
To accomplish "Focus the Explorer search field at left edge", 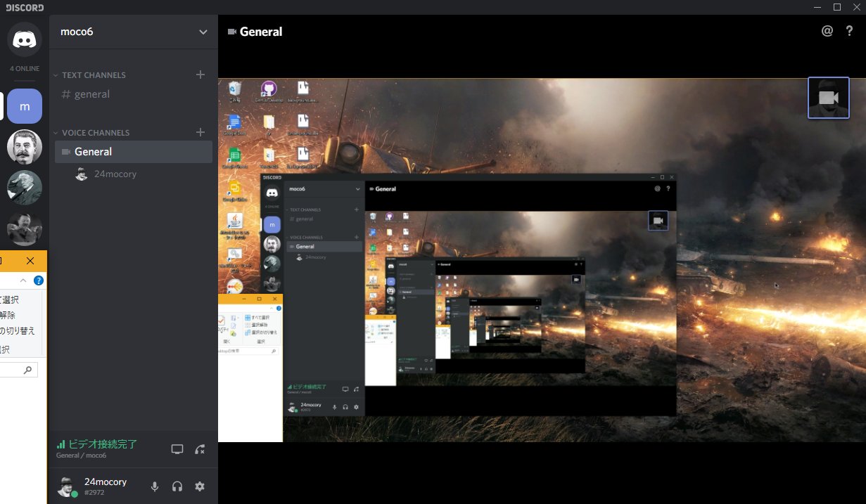I will tap(18, 370).
